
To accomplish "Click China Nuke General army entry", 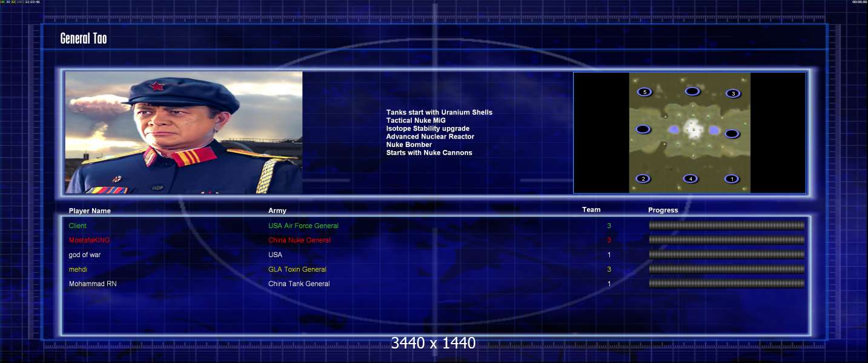I will click(299, 240).
